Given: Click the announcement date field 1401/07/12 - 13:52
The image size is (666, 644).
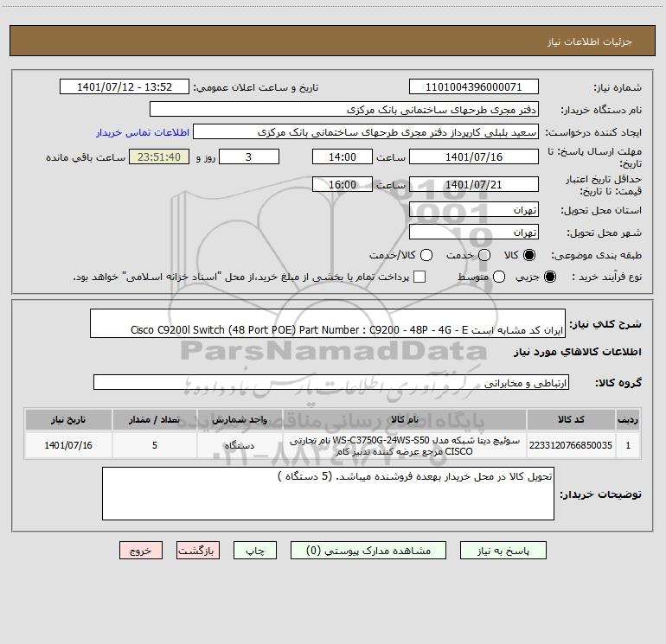Looking at the screenshot, I should click(125, 87).
